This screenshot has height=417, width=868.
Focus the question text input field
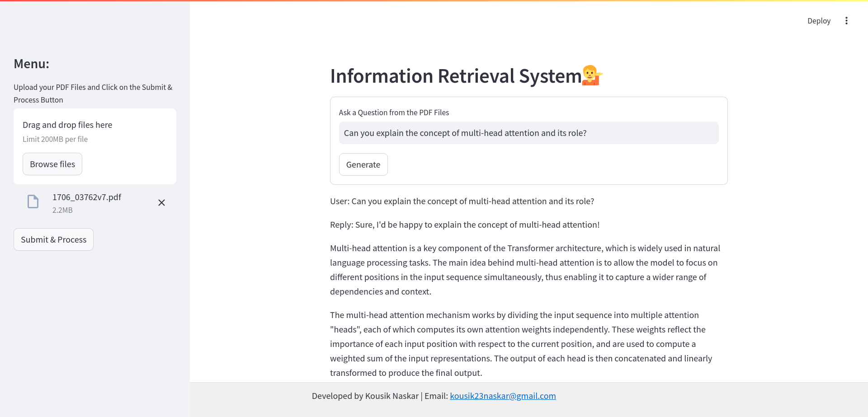tap(528, 133)
